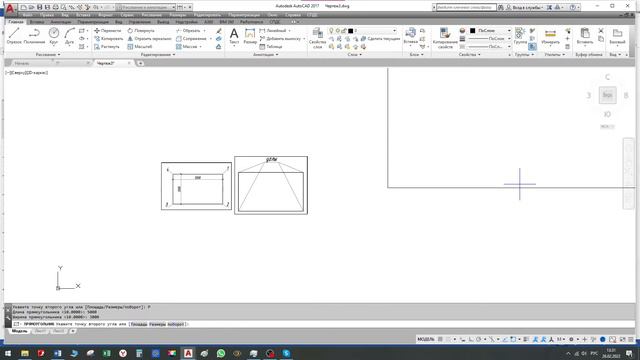The image size is (640, 360).
Task: Click the Масштаб scale tool
Action: pos(140,47)
